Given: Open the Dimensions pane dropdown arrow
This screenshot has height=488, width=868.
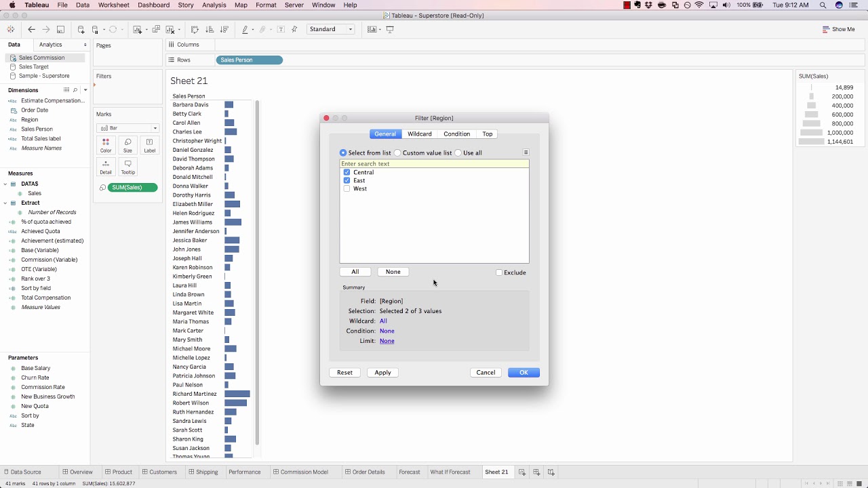Looking at the screenshot, I should 85,90.
